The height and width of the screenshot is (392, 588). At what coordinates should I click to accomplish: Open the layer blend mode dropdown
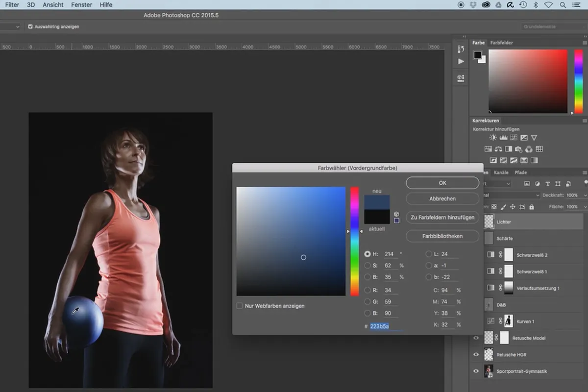tap(512, 195)
